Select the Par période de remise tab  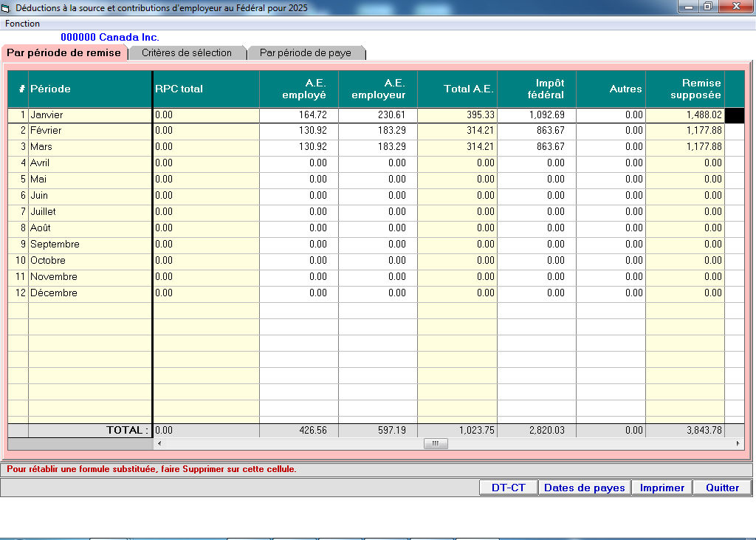pos(64,53)
